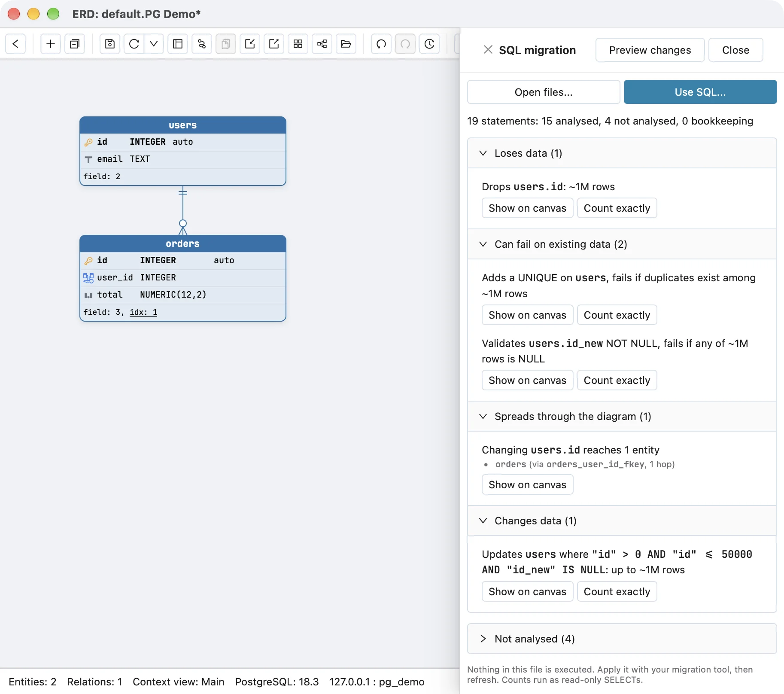The image size is (784, 694).
Task: Click the plus add icon in toolbar
Action: [x=51, y=44]
